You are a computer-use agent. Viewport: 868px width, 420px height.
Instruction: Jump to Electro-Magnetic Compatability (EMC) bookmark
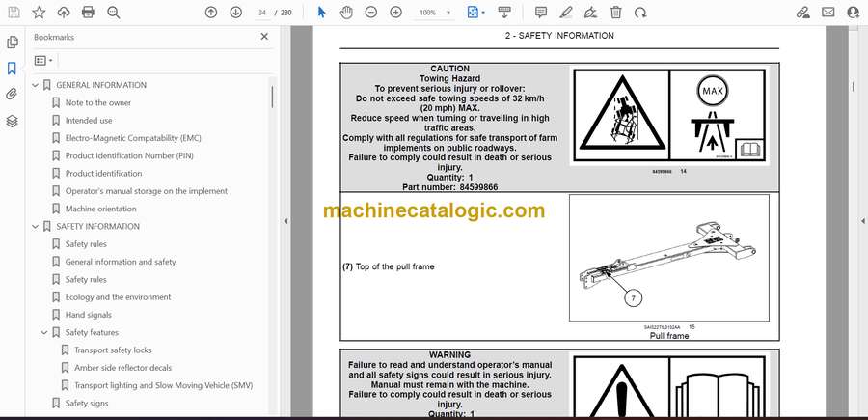point(133,138)
